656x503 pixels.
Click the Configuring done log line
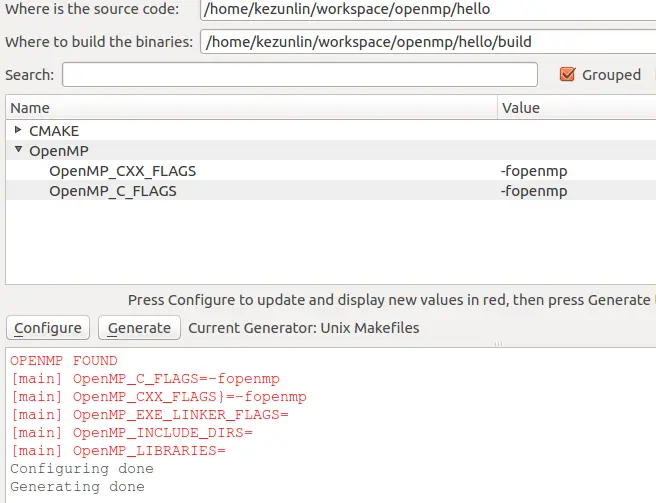click(82, 469)
